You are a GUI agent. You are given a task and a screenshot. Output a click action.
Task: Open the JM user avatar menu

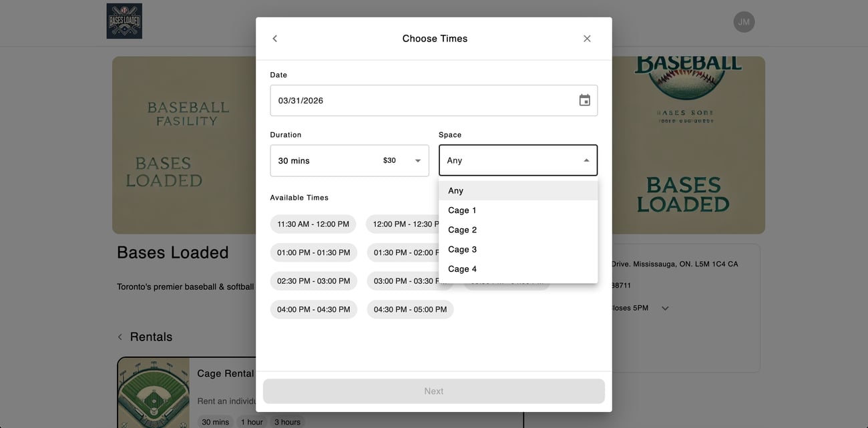pyautogui.click(x=744, y=22)
